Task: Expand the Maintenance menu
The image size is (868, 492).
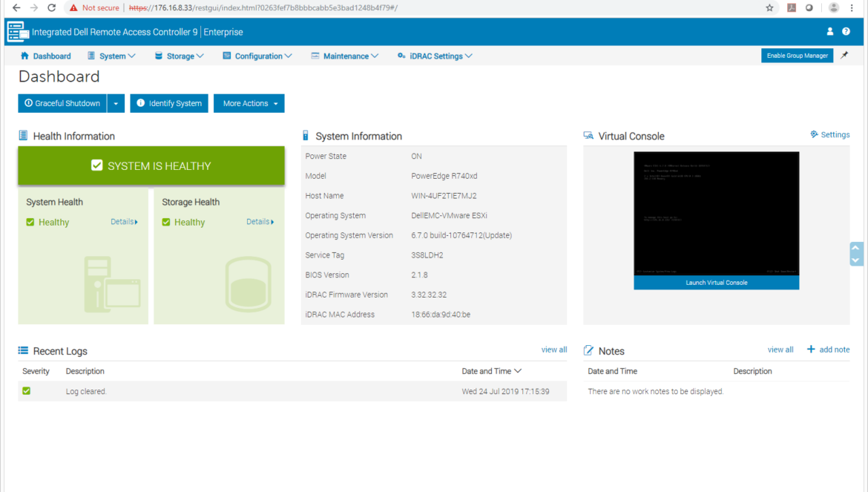Action: click(345, 56)
